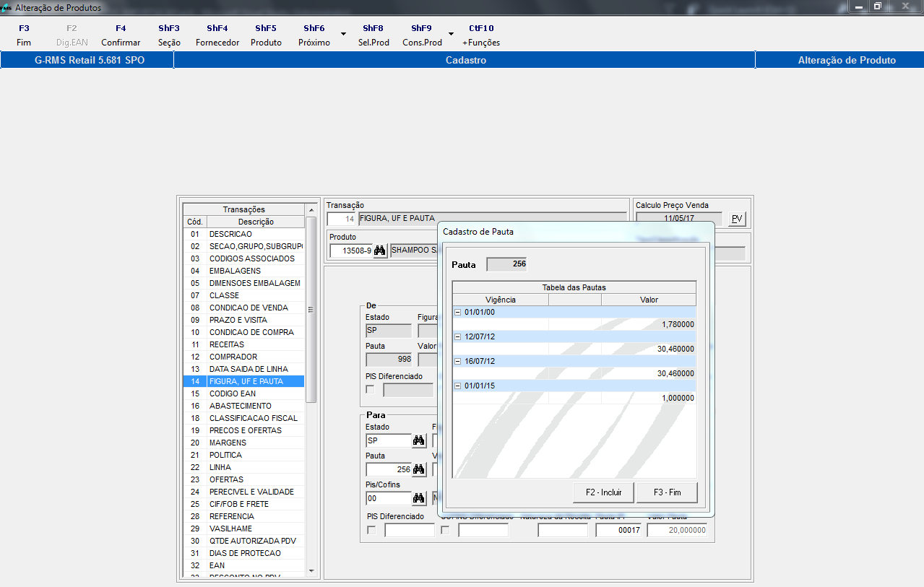924x587 pixels.
Task: Click binoculars search icon next to Produto
Action: pos(380,251)
